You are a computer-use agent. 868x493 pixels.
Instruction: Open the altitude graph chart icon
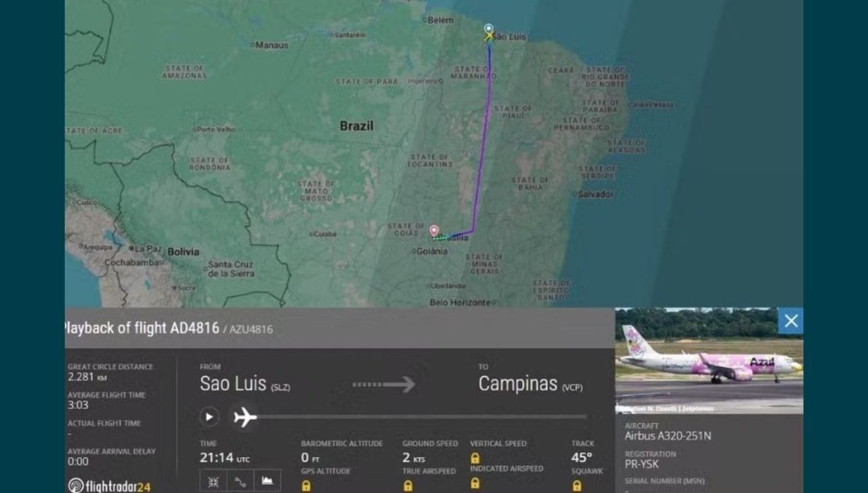point(267,481)
